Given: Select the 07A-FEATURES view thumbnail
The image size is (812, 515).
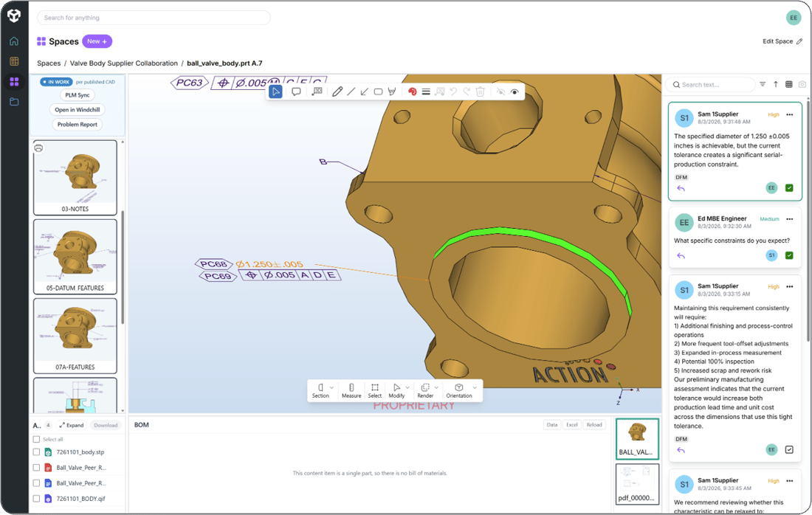Looking at the screenshot, I should 75,336.
